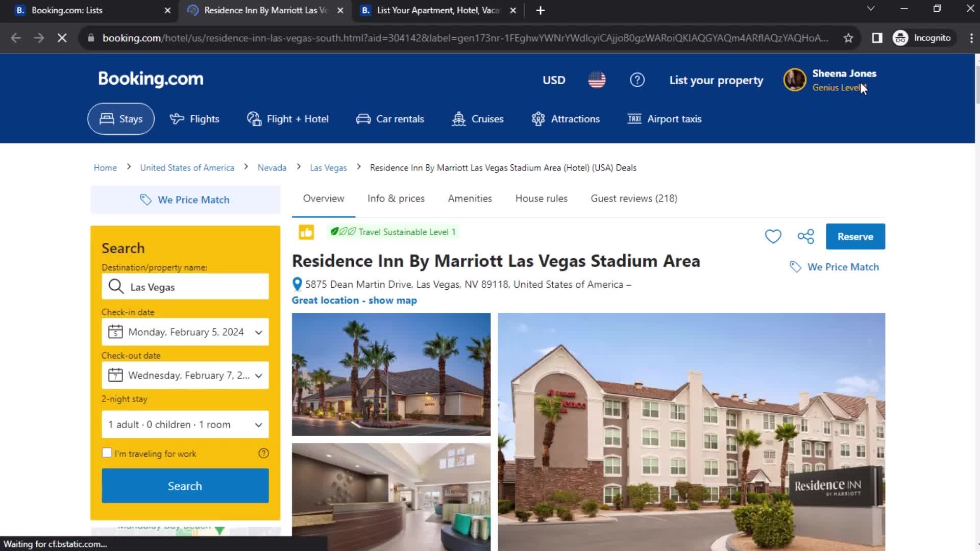Open Sheena Jones profile avatar
980x551 pixels.
[795, 80]
